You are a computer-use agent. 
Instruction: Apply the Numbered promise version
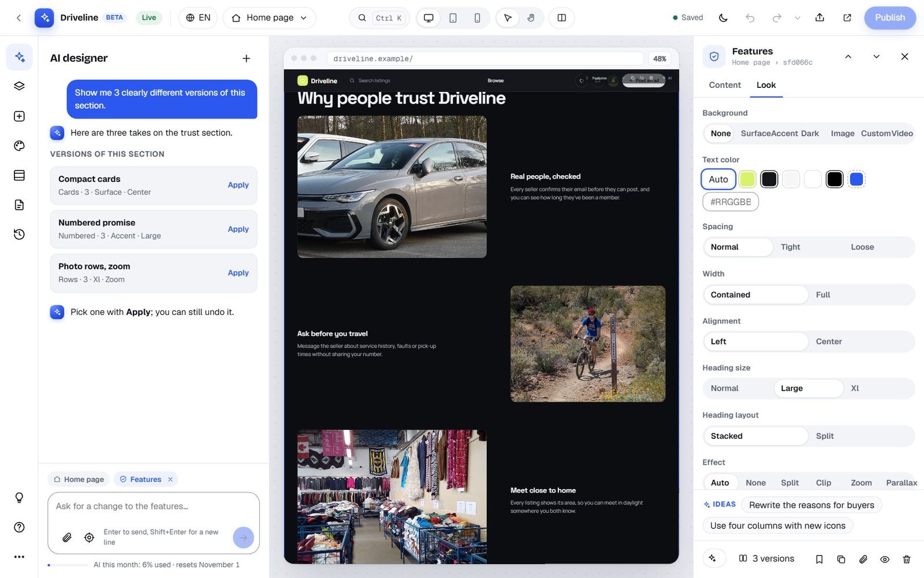pyautogui.click(x=238, y=229)
